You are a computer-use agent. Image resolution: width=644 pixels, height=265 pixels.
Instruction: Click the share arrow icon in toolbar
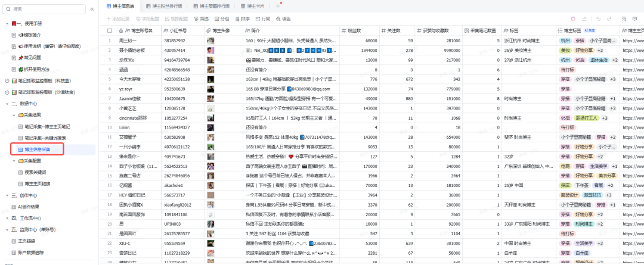tap(584, 19)
